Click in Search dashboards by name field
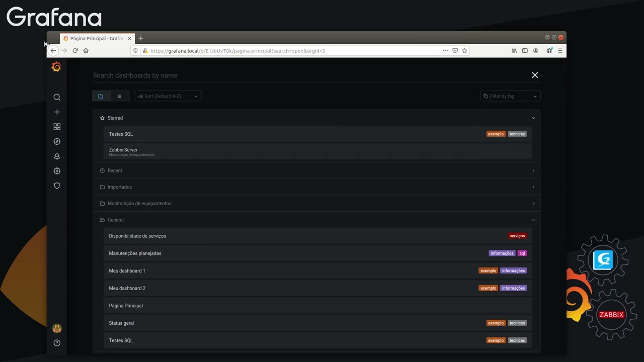644x362 pixels. pos(309,75)
